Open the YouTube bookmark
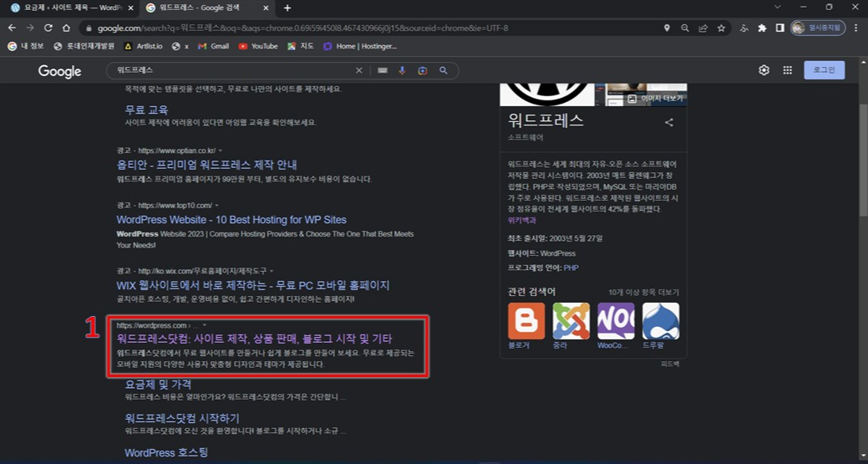Viewport: 868px width, 464px height. [x=258, y=46]
